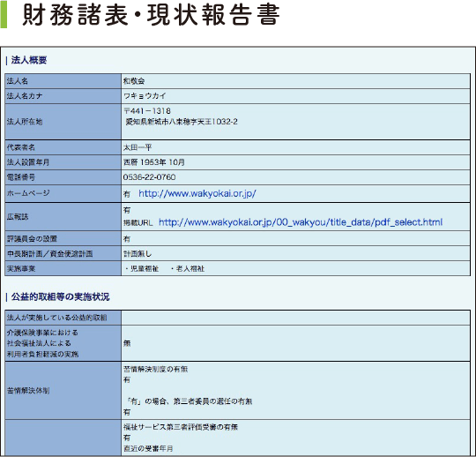The width and height of the screenshot is (476, 457).
Task: Select the 中長期計画／資金使途計画 label cell
Action: tap(63, 254)
